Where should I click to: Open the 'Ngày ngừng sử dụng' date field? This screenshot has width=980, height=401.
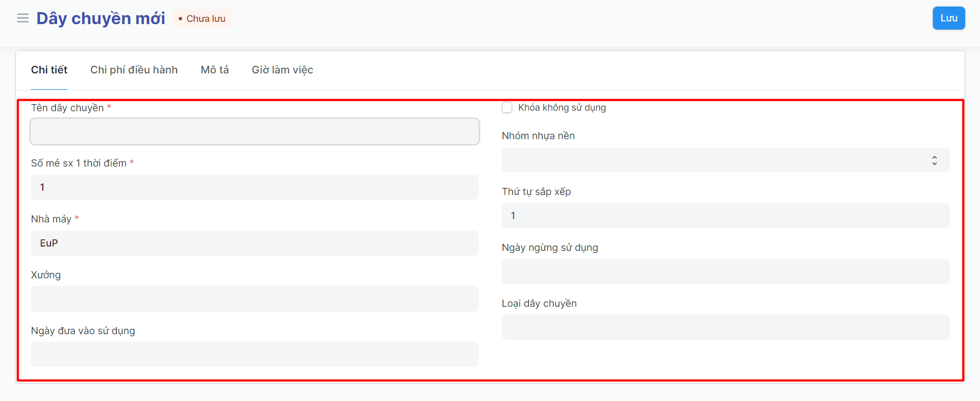[725, 272]
